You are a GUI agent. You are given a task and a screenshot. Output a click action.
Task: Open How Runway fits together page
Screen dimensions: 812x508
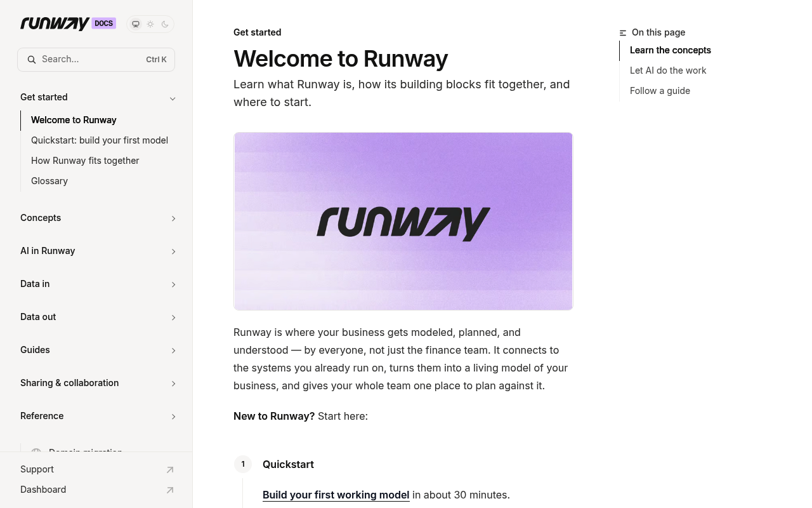[85, 161]
